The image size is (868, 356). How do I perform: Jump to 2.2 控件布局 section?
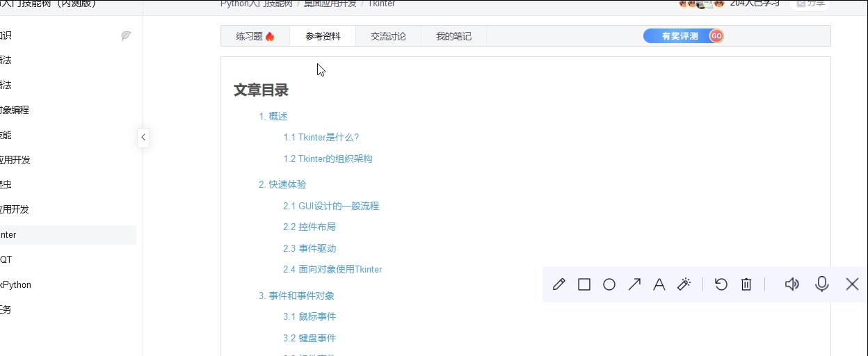point(309,227)
